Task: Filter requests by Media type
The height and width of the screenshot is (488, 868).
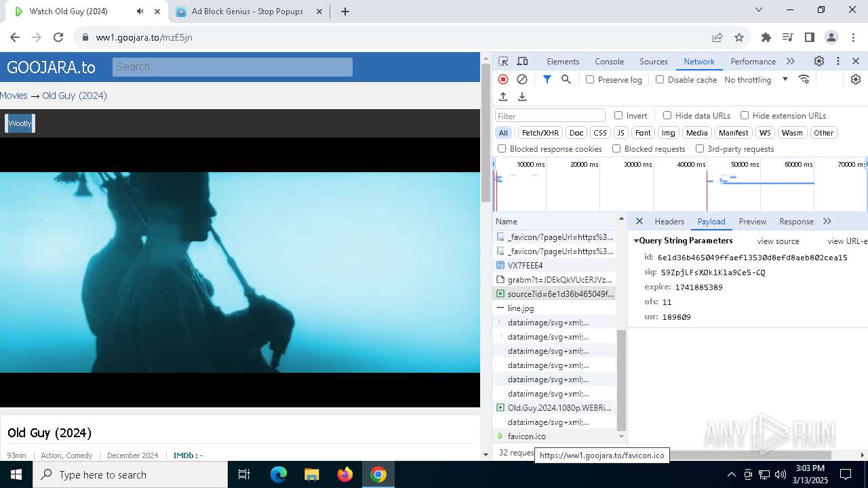Action: (x=696, y=133)
